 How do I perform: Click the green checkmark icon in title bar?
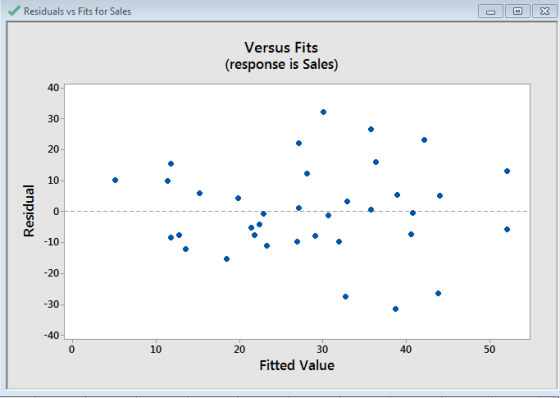point(14,11)
